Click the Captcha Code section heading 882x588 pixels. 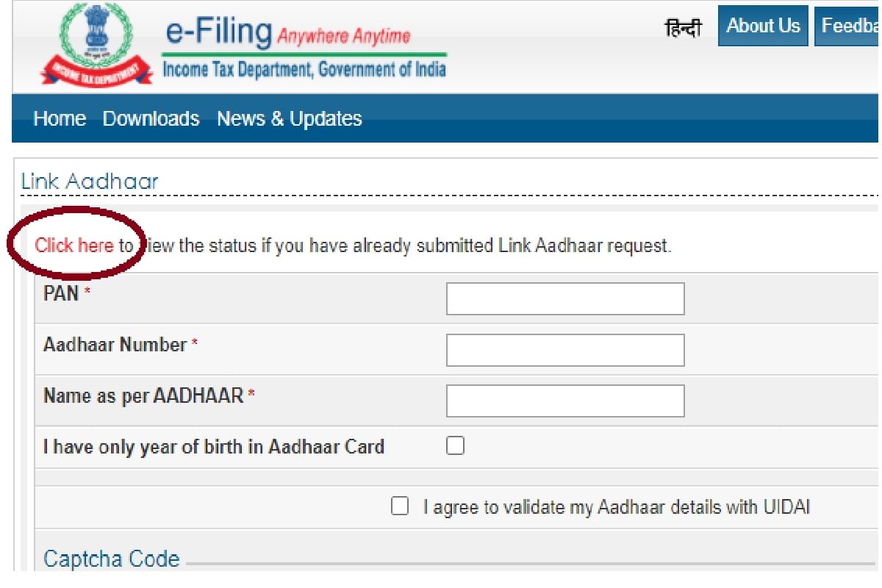click(111, 558)
